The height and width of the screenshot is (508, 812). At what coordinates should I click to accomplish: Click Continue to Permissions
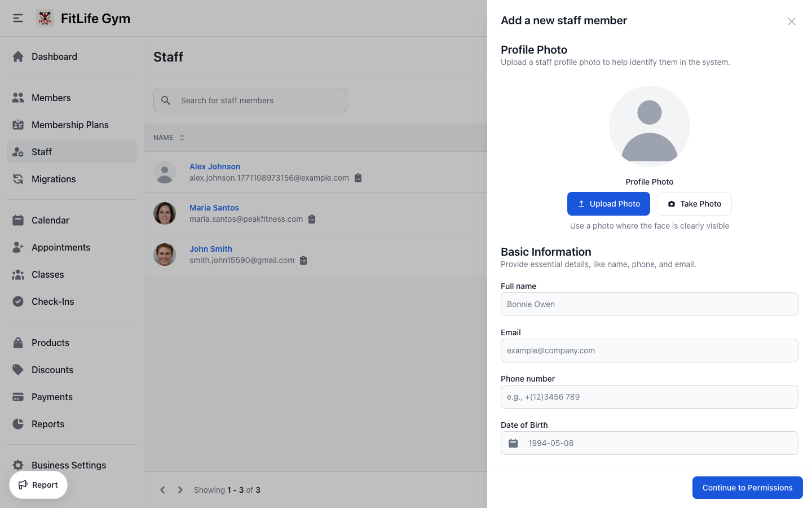(x=747, y=487)
